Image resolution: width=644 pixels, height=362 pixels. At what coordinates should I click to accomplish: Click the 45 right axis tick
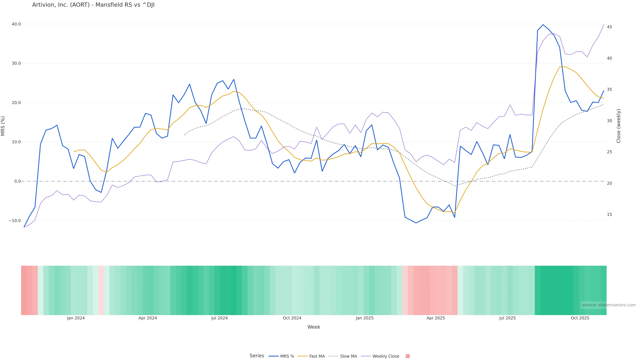tap(609, 27)
